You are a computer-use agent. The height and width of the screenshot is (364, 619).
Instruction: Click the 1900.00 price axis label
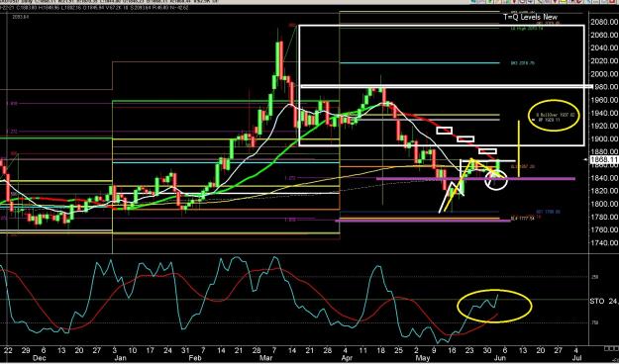(x=604, y=138)
